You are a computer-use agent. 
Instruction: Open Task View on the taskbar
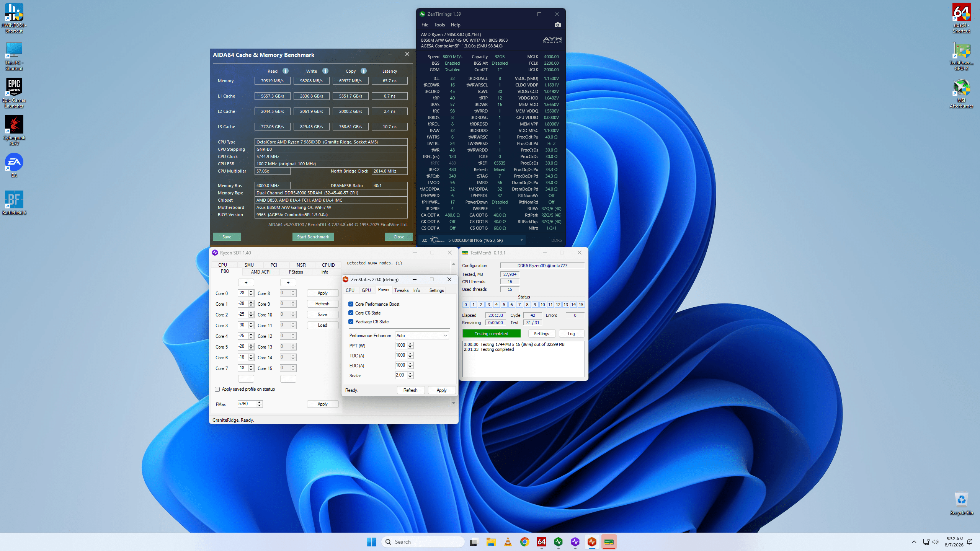[x=474, y=542]
